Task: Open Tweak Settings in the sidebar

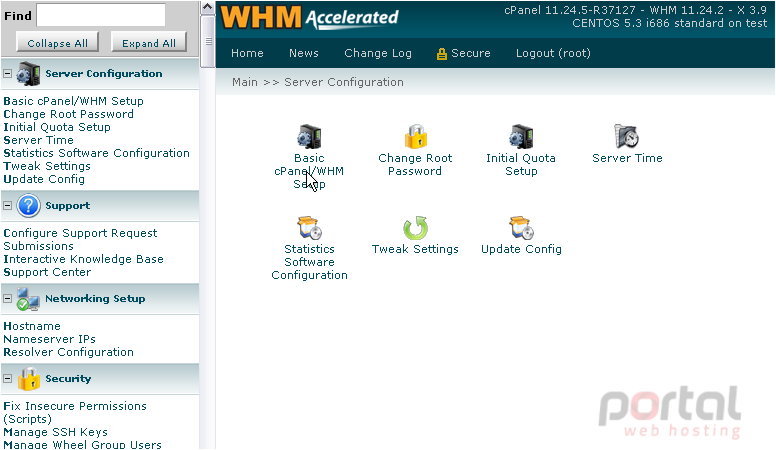Action: click(x=47, y=166)
